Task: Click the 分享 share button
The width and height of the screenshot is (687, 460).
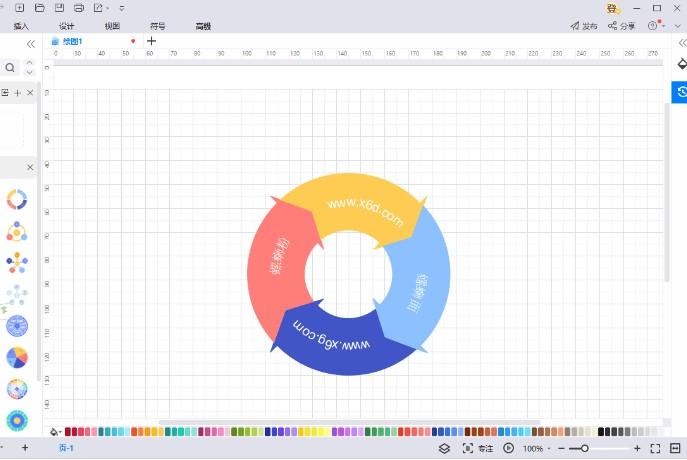Action: pyautogui.click(x=622, y=26)
